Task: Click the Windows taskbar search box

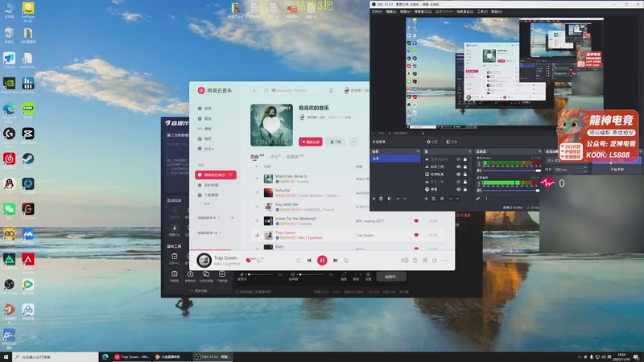Action: coord(56,356)
